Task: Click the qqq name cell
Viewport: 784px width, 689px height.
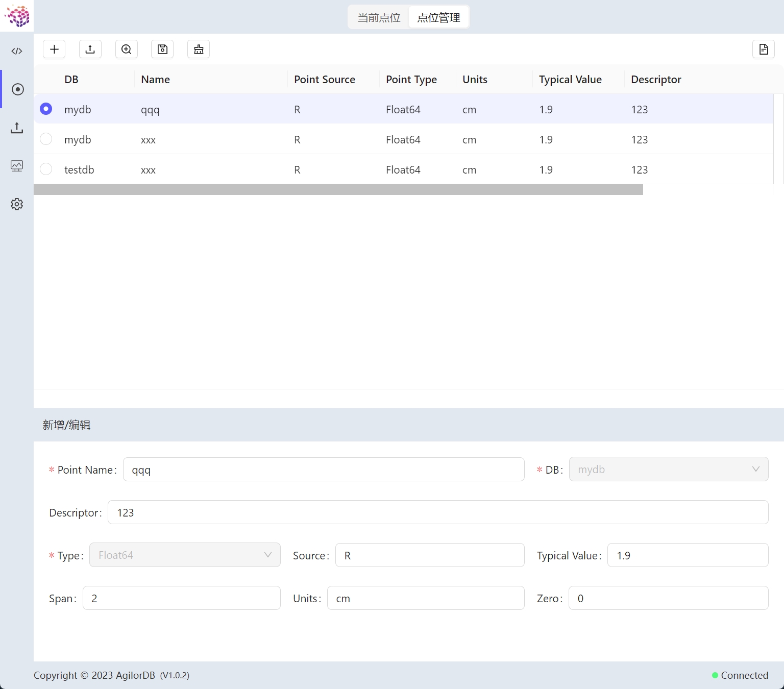Action: click(x=150, y=110)
